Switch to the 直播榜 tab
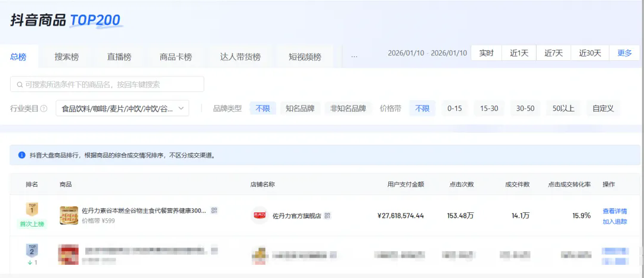The width and height of the screenshot is (644, 278). (119, 57)
